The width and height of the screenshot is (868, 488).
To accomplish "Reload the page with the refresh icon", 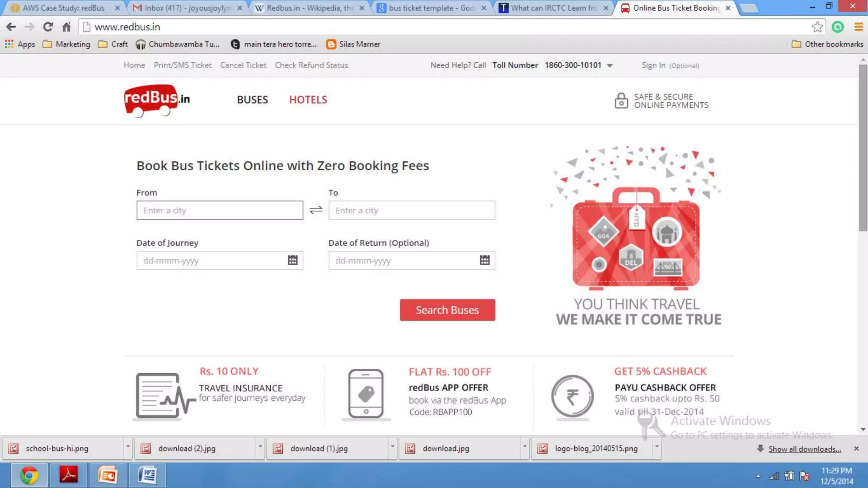I will pyautogui.click(x=48, y=27).
